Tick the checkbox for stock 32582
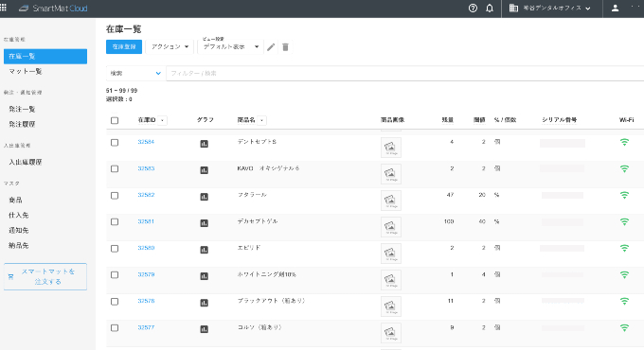 pyautogui.click(x=115, y=195)
